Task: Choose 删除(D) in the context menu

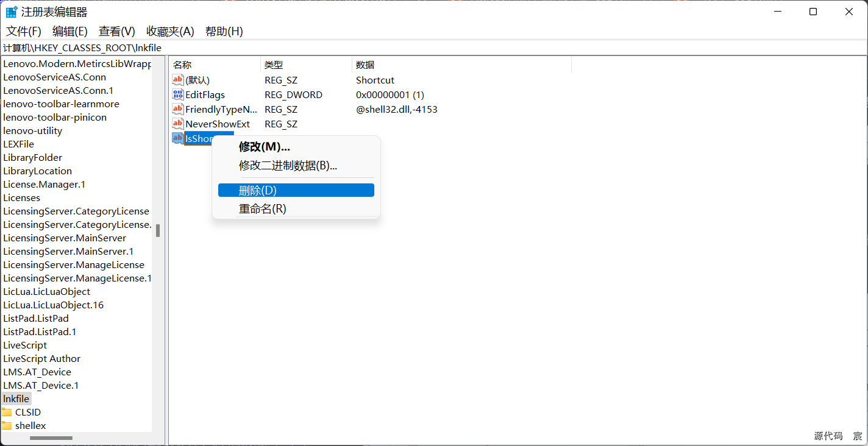Action: coord(296,190)
